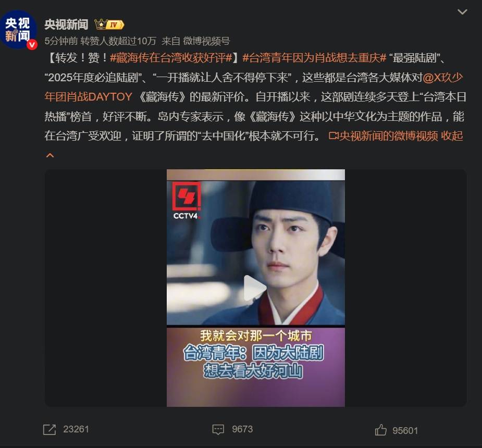Play the video with the center play button
The width and height of the screenshot is (482, 448).
[255, 288]
